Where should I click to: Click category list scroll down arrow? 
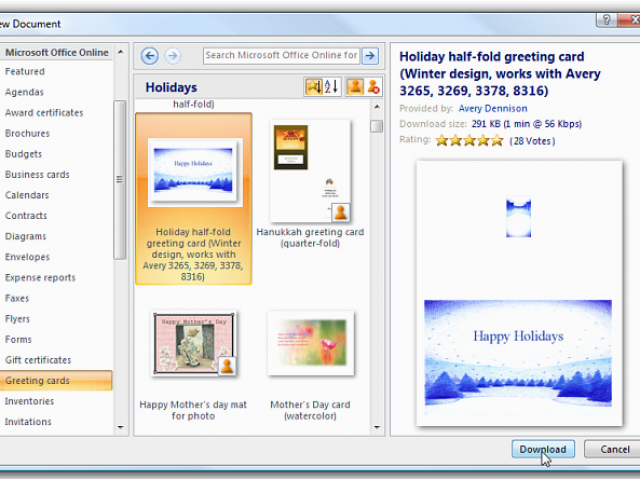(120, 427)
